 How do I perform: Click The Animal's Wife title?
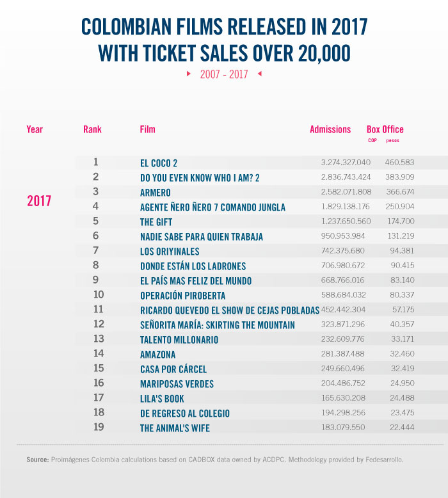pos(175,428)
